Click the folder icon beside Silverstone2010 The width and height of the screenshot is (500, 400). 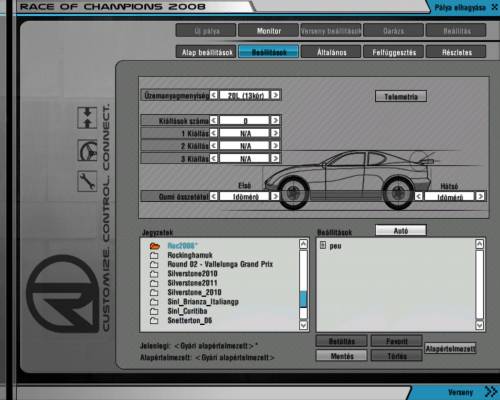[x=154, y=274]
